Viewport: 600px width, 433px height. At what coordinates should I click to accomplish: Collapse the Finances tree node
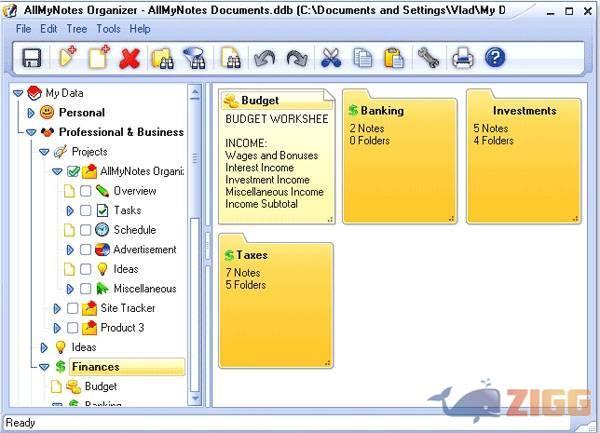(x=44, y=367)
